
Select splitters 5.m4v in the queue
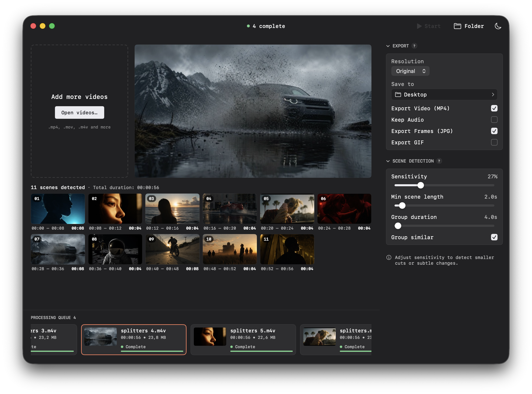point(243,340)
